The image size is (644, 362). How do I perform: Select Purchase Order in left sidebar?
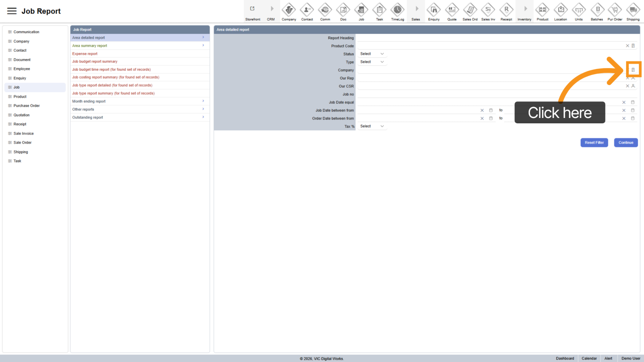[x=26, y=106]
